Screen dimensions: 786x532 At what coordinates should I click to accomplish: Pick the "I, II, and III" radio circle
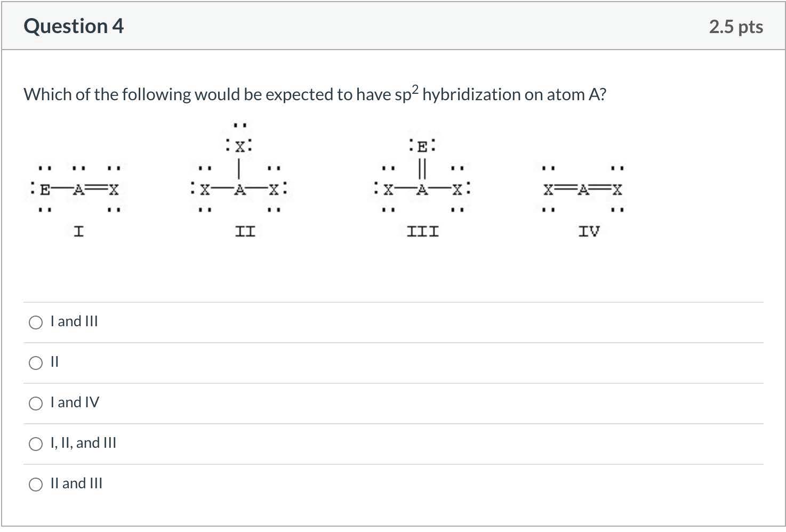coord(36,444)
